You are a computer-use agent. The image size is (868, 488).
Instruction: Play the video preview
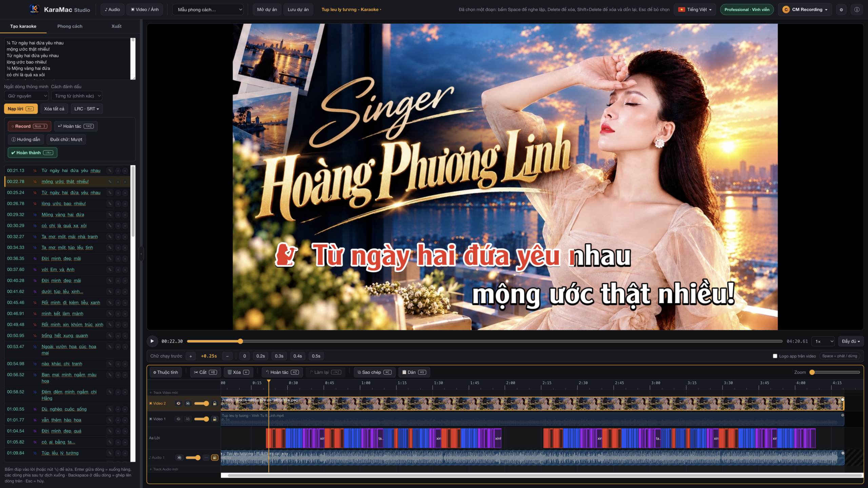pyautogui.click(x=152, y=341)
